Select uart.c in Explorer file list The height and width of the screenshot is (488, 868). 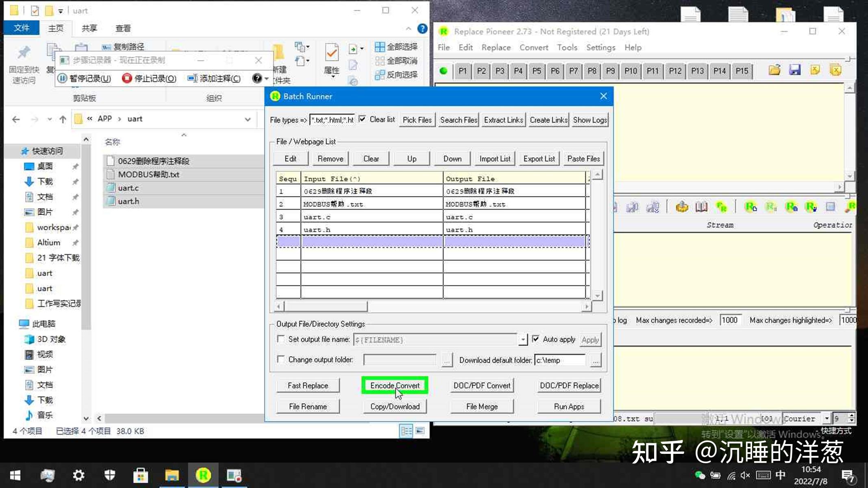coord(128,188)
